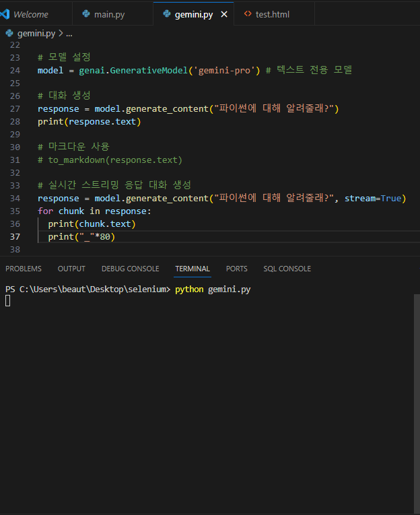The image size is (420, 515).
Task: Click generate_content call on line 27
Action: click(167, 108)
